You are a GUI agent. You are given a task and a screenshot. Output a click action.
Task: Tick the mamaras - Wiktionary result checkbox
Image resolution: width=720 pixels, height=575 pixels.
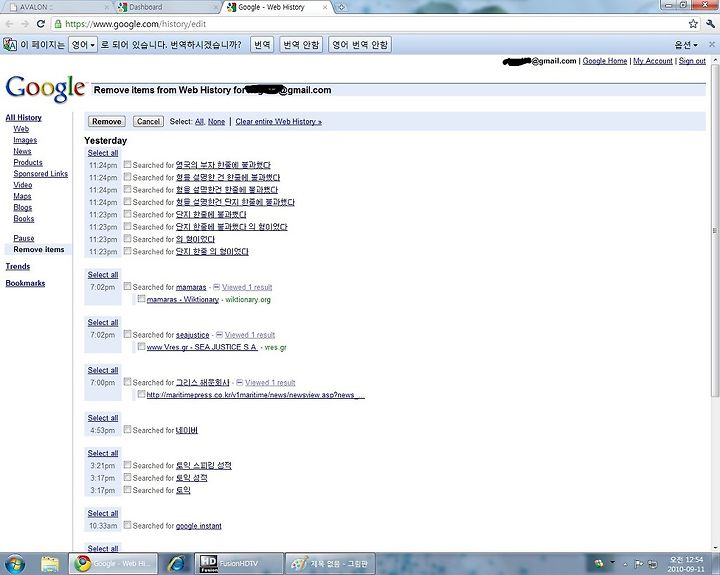click(x=141, y=299)
